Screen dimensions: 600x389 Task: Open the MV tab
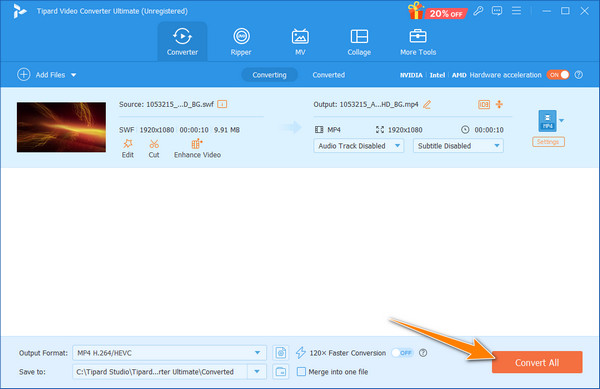pos(300,42)
